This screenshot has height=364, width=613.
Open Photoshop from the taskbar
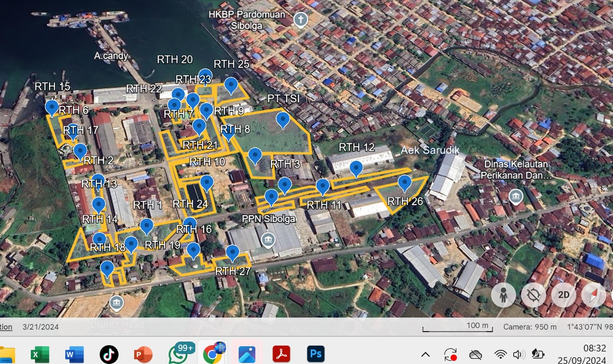pyautogui.click(x=315, y=354)
